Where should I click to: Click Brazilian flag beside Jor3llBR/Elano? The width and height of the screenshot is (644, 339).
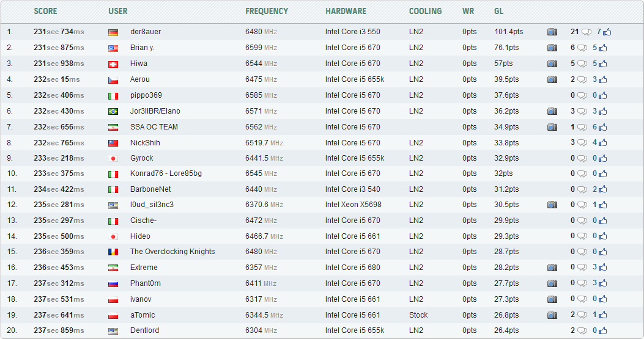point(113,112)
